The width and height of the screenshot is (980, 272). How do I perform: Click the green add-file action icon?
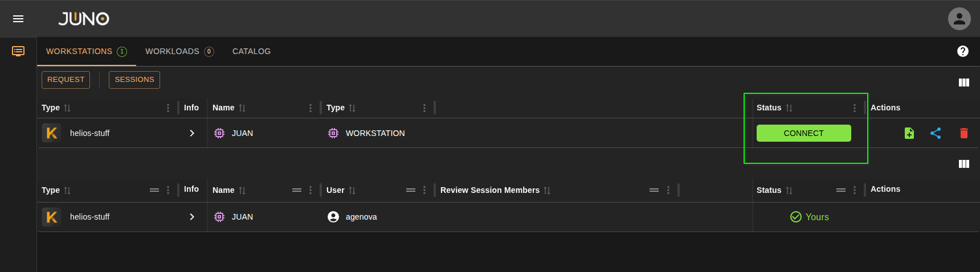909,133
